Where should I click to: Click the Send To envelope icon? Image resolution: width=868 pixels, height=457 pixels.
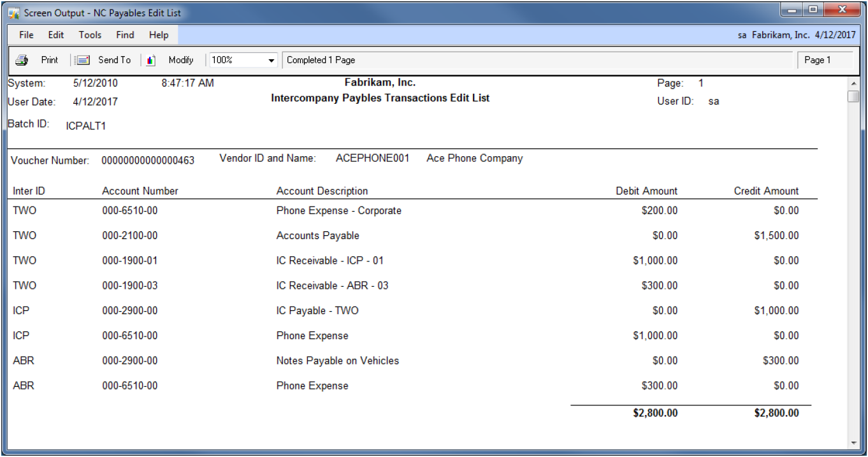coord(82,60)
